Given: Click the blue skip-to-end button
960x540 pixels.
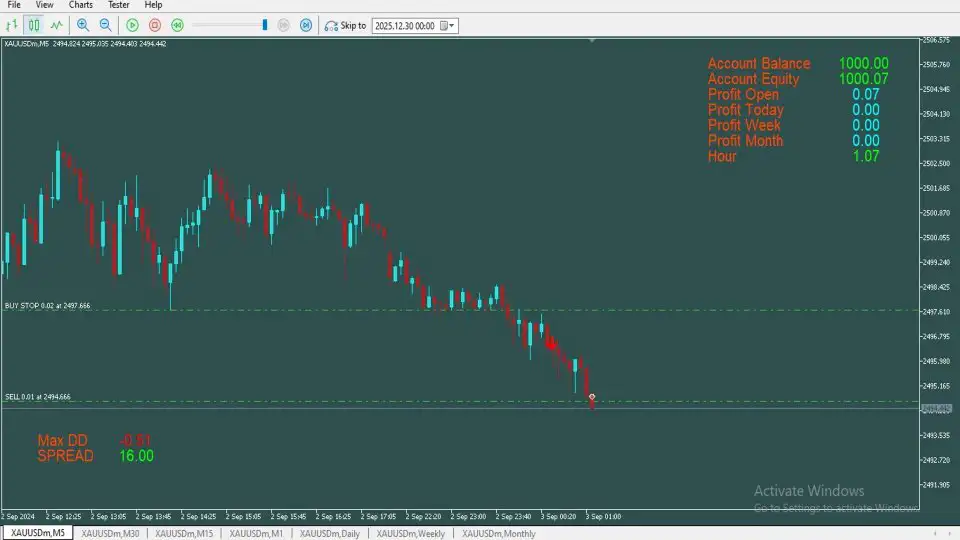Looking at the screenshot, I should pyautogui.click(x=306, y=25).
